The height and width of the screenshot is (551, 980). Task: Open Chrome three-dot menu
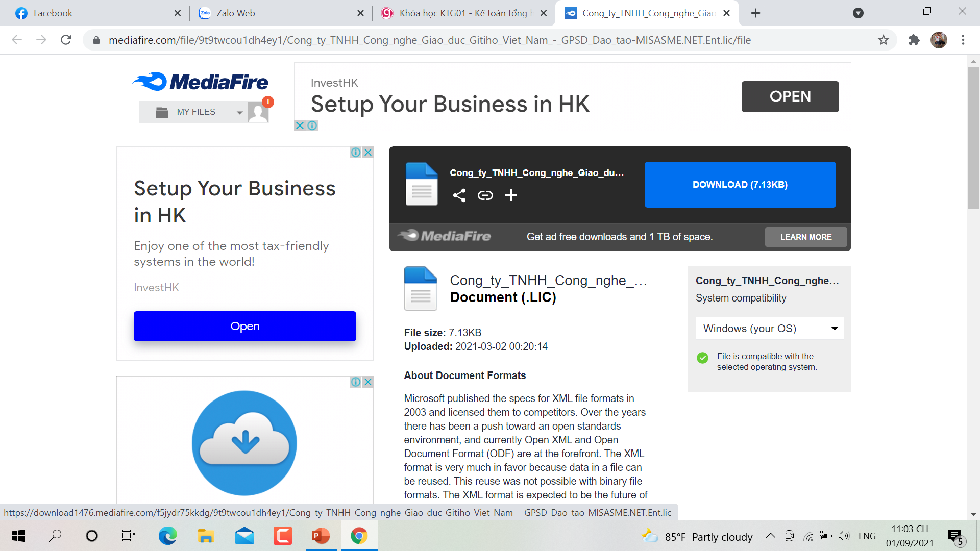point(963,40)
